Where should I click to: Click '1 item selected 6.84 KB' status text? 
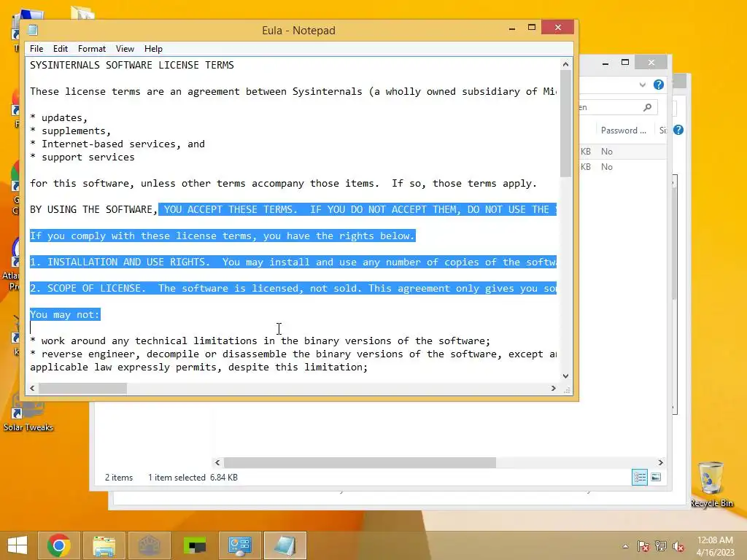pos(193,477)
